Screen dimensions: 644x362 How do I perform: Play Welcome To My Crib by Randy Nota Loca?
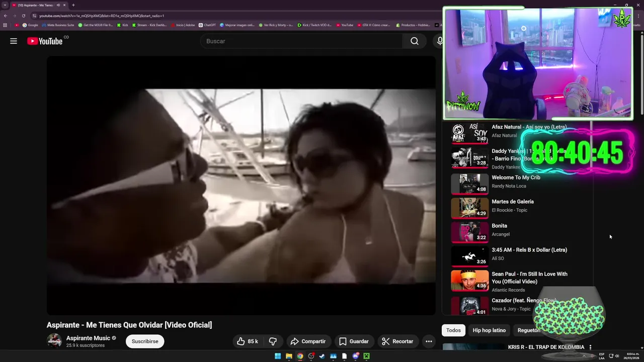click(x=516, y=177)
